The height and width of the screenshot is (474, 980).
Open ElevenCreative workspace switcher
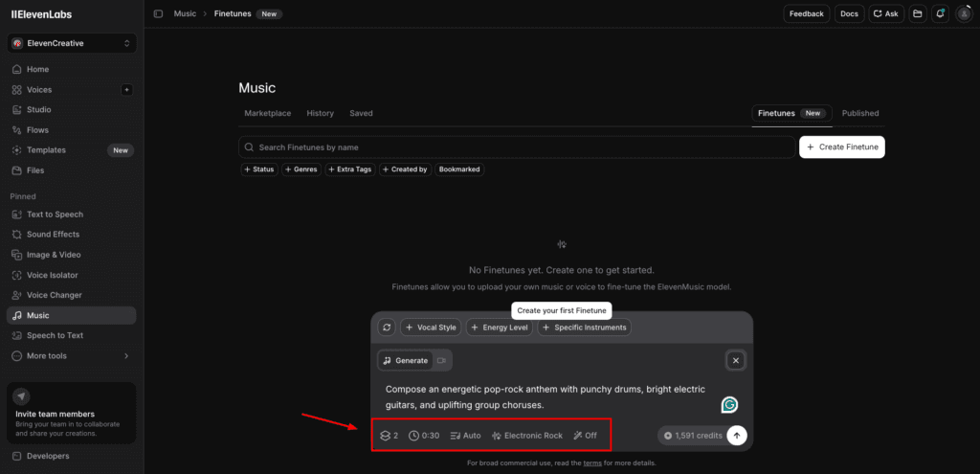point(72,43)
